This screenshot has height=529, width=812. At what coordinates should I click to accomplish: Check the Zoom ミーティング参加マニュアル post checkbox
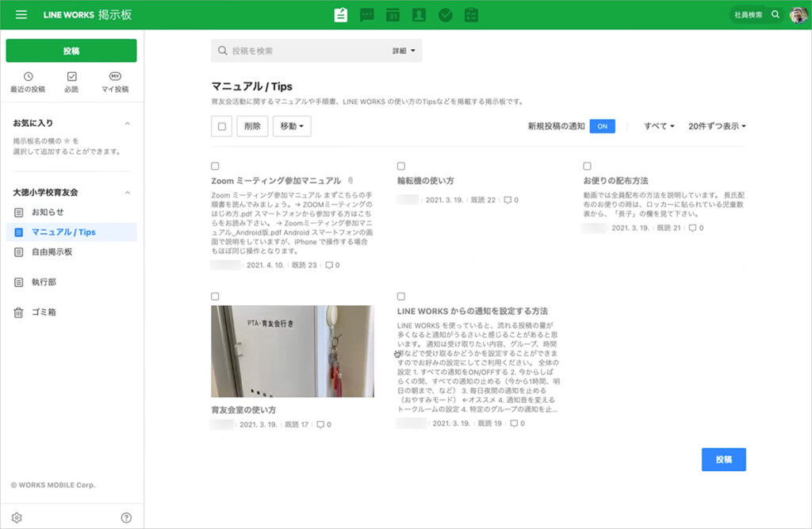tap(216, 166)
